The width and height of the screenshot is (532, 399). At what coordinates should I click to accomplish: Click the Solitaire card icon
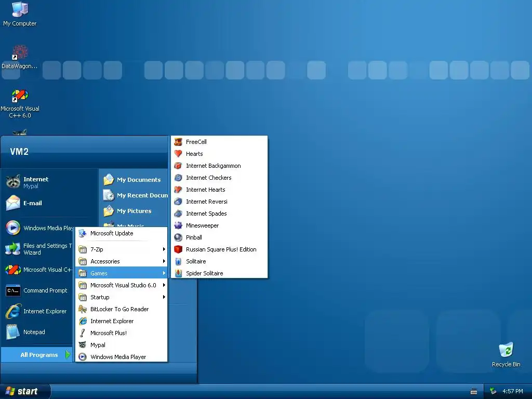click(178, 261)
